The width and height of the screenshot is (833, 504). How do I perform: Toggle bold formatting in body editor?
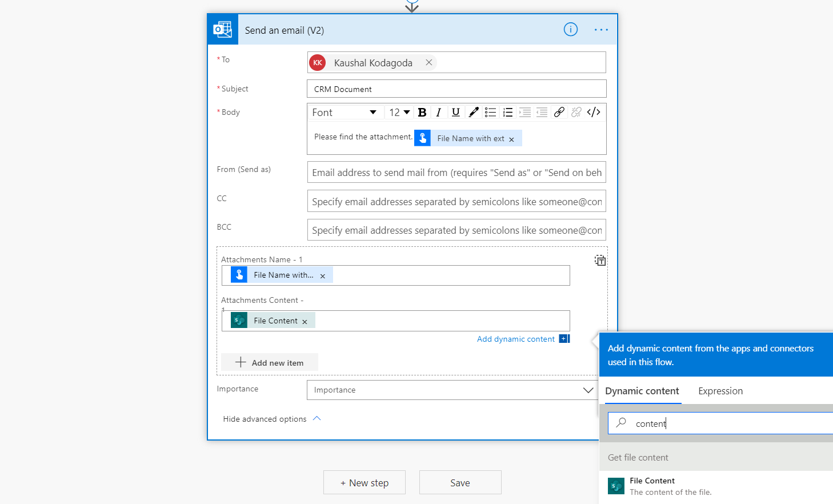(422, 113)
